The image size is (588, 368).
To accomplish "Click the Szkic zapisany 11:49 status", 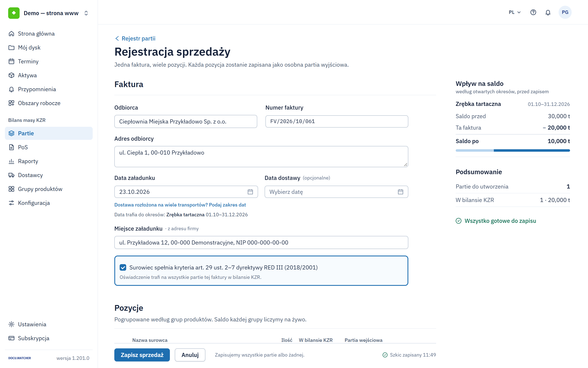I will coord(409,355).
